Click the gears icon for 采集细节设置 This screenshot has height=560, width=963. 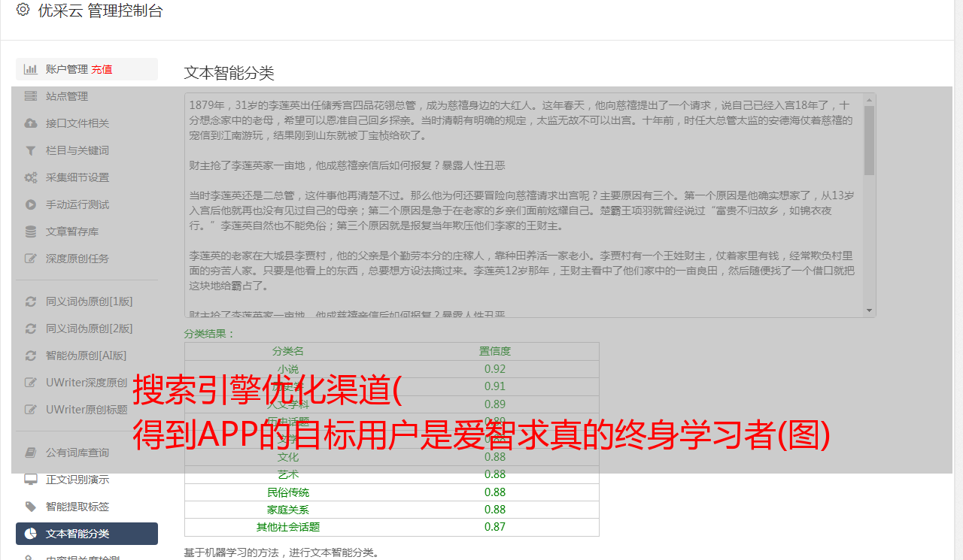click(x=30, y=177)
